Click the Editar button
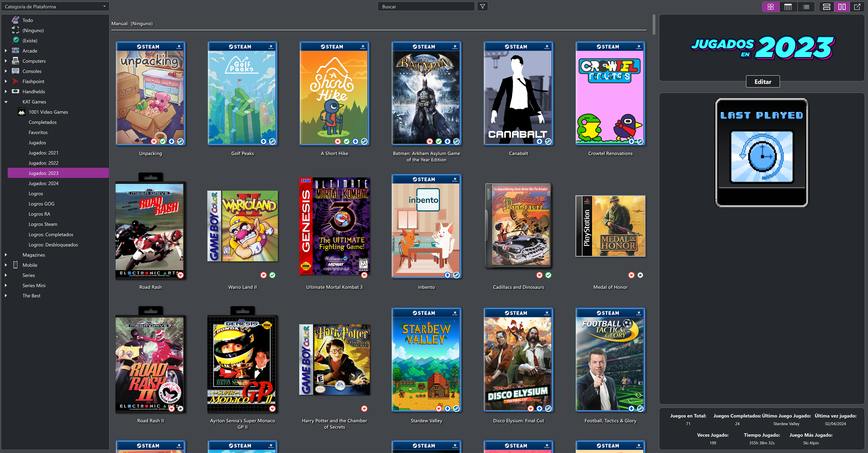 762,82
